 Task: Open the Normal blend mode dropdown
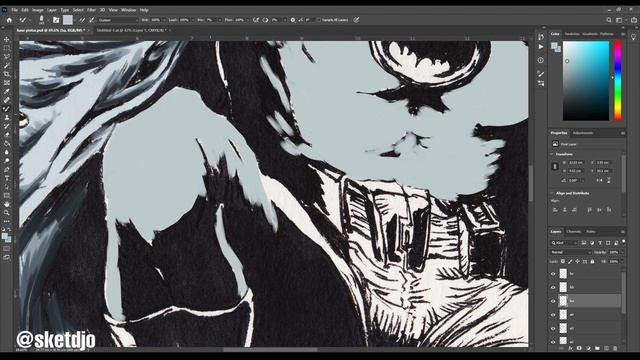(571, 252)
